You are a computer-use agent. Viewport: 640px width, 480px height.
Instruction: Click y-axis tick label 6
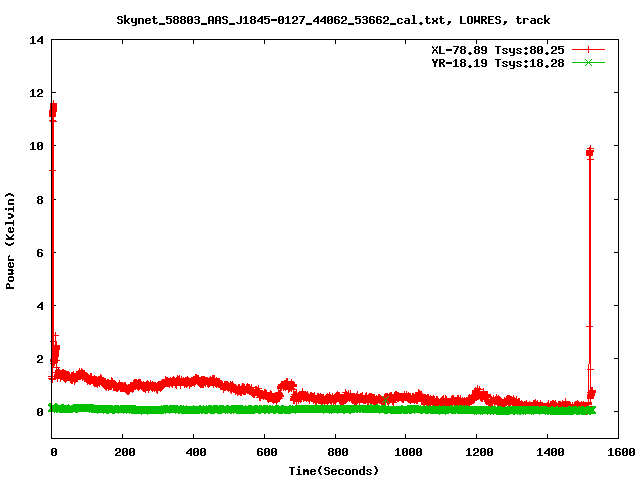click(40, 253)
